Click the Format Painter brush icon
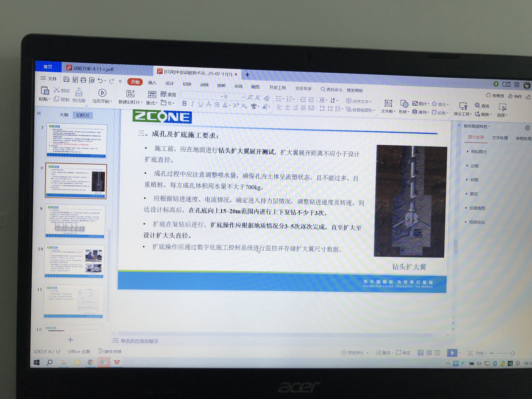 [x=79, y=92]
